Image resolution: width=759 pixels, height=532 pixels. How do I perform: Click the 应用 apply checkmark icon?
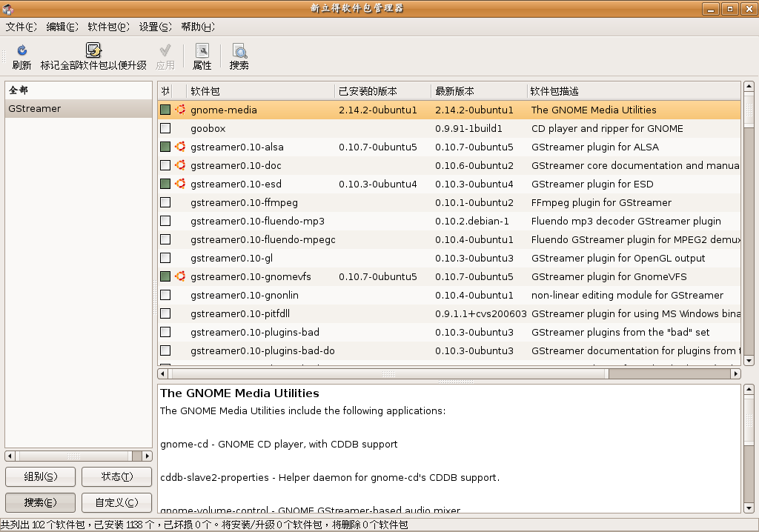pyautogui.click(x=165, y=50)
